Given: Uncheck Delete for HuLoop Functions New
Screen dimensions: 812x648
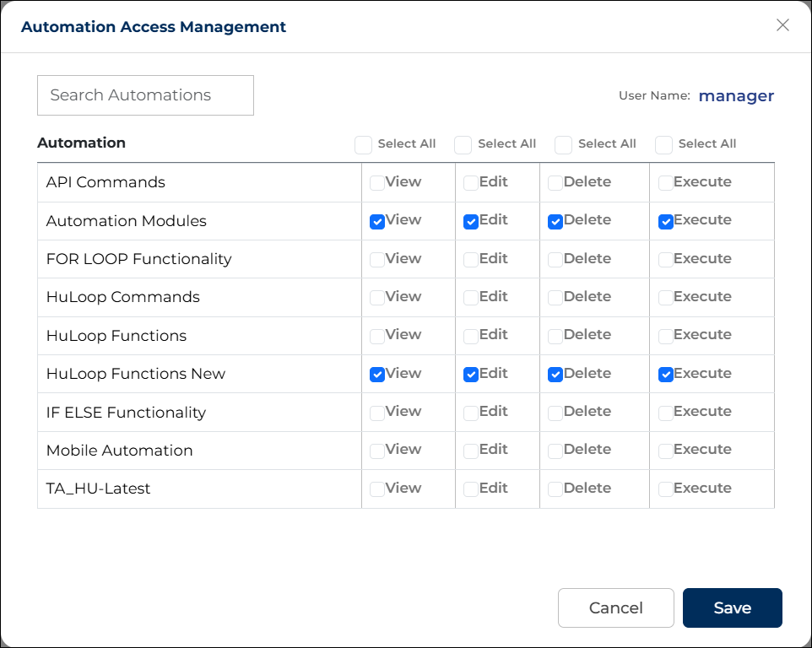Looking at the screenshot, I should [555, 375].
